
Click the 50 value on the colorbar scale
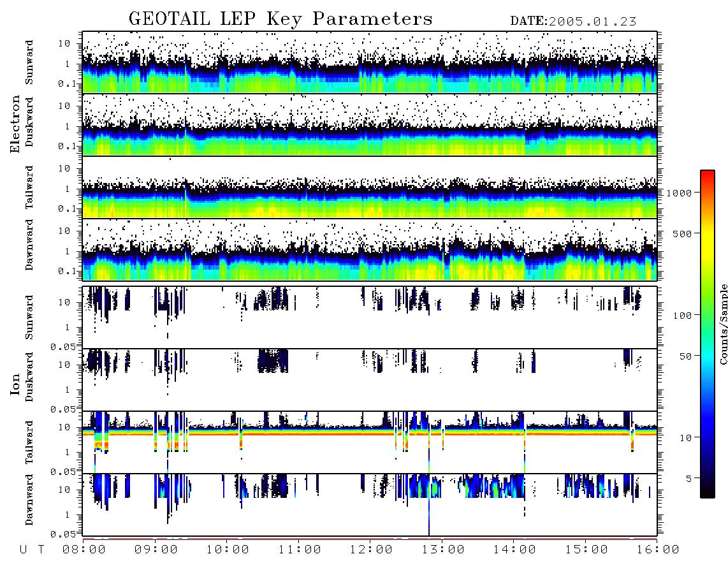685,356
